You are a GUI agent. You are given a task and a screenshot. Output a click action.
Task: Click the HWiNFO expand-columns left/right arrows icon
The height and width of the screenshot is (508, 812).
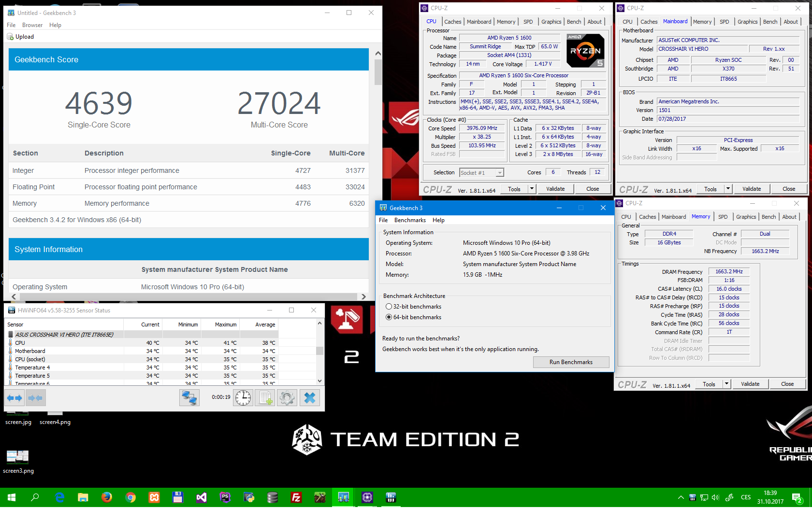[x=14, y=398]
